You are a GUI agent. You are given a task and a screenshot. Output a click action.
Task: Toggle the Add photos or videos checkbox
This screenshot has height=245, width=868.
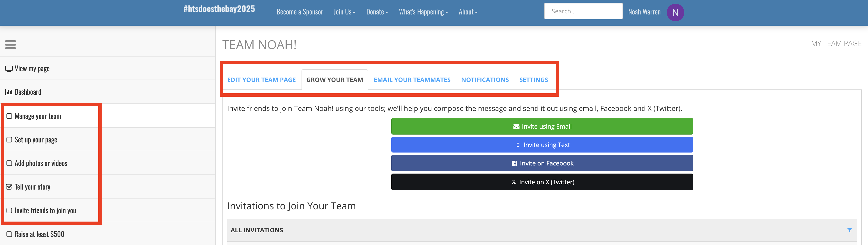coord(9,163)
